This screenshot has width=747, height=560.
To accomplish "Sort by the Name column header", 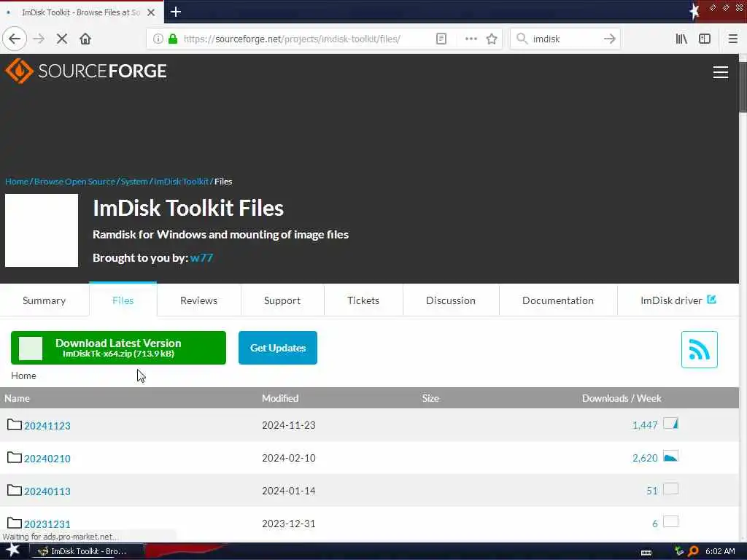I will [18, 398].
